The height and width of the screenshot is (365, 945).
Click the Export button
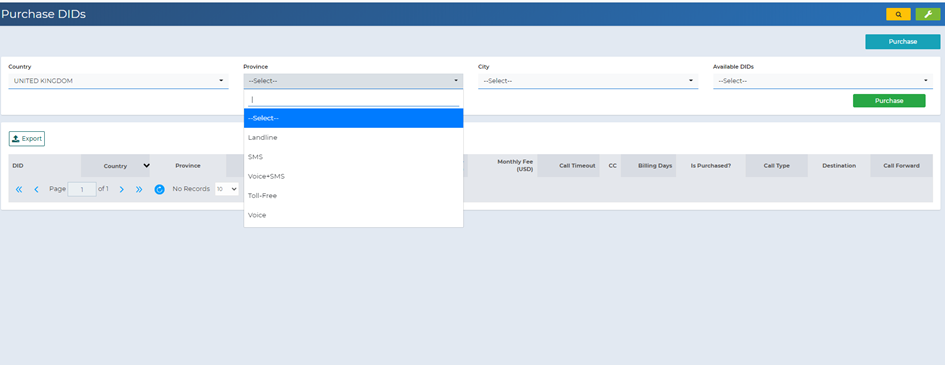[x=27, y=139]
